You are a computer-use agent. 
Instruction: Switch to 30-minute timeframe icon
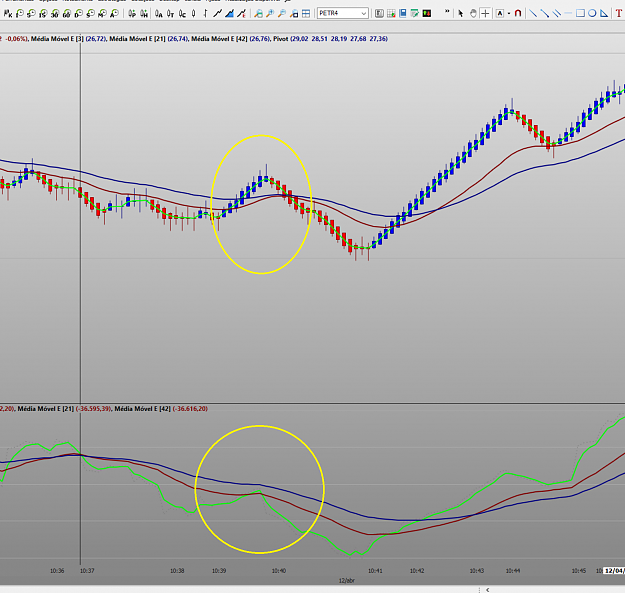coord(55,14)
